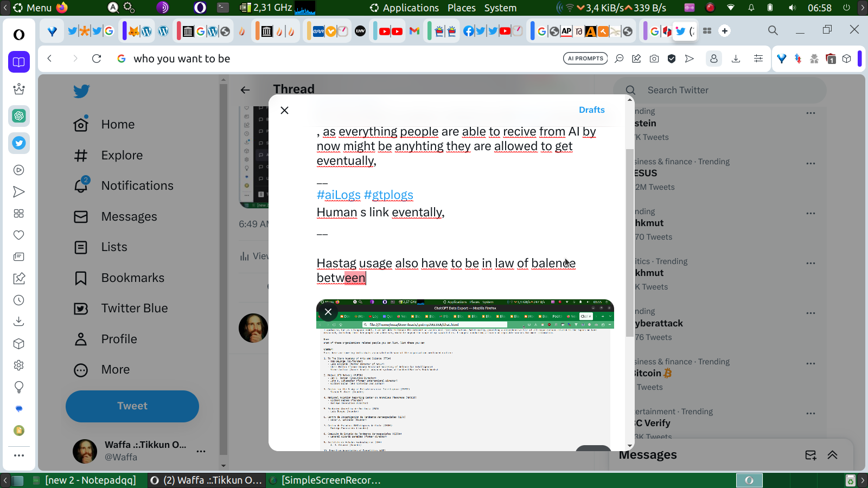Open Speed Dial grid icon in sidebar
This screenshot has height=488, width=868.
click(x=19, y=214)
